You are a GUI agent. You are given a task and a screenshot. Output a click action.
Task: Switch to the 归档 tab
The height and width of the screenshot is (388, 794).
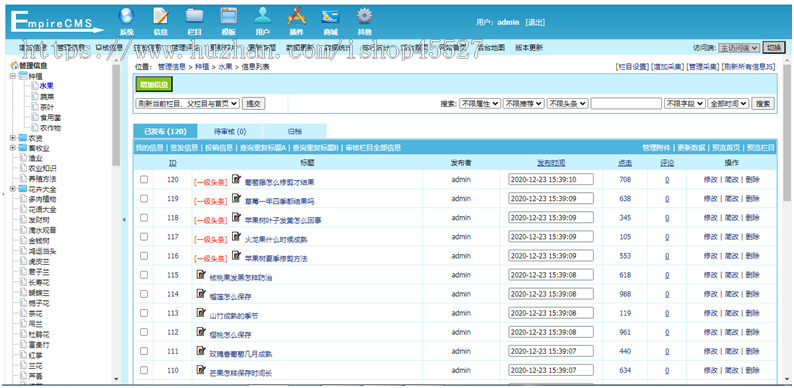coord(295,131)
